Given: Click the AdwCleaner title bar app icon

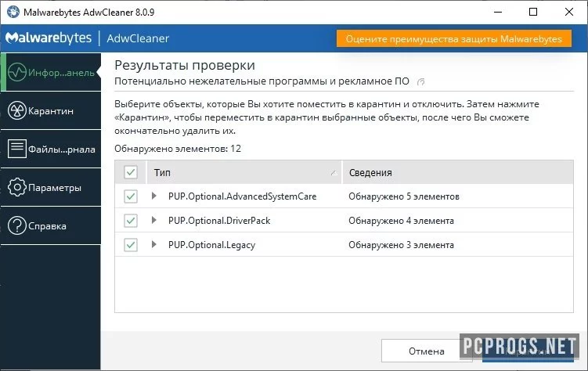Looking at the screenshot, I should (x=13, y=12).
